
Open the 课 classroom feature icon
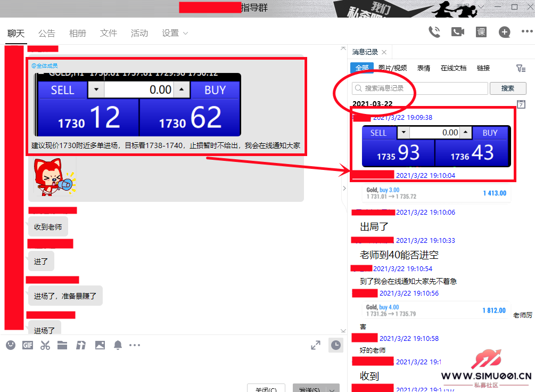(481, 32)
